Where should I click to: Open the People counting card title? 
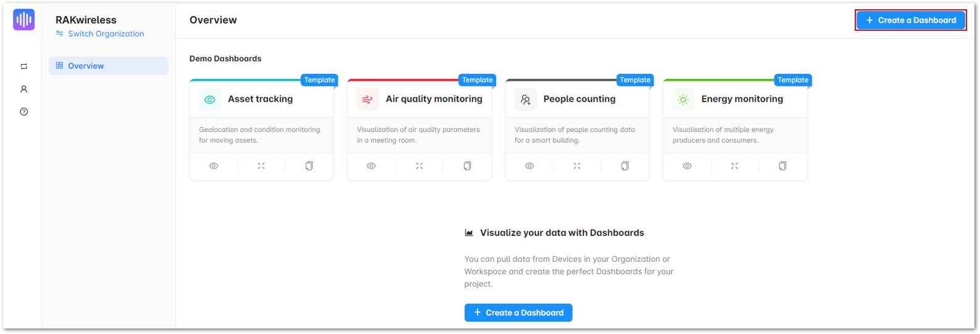tap(579, 99)
